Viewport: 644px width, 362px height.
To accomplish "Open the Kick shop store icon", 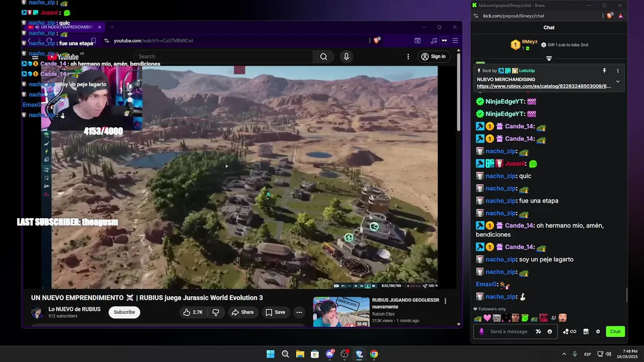I will pyautogui.click(x=586, y=332).
